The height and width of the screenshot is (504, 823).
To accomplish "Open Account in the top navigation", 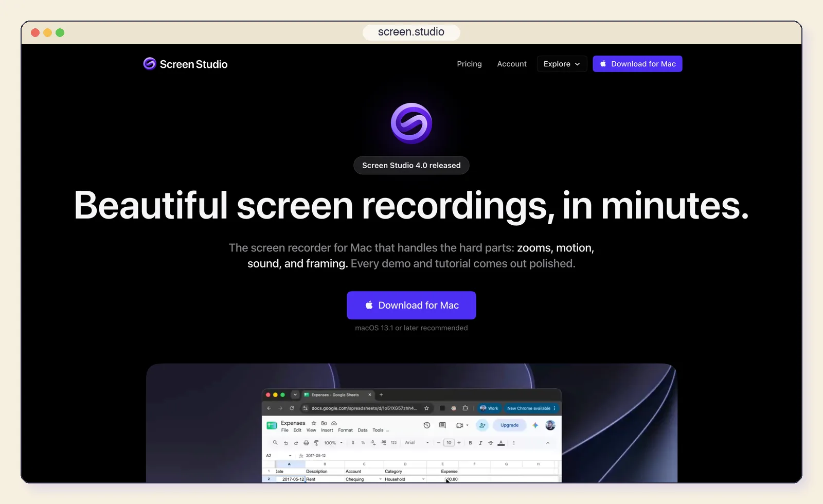I will click(x=512, y=64).
